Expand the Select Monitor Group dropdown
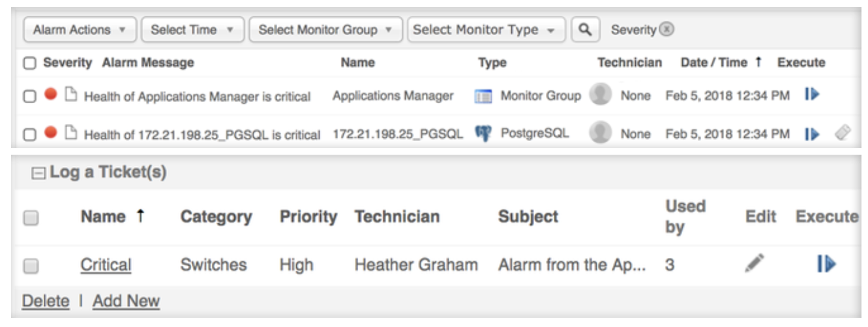 pos(325,29)
